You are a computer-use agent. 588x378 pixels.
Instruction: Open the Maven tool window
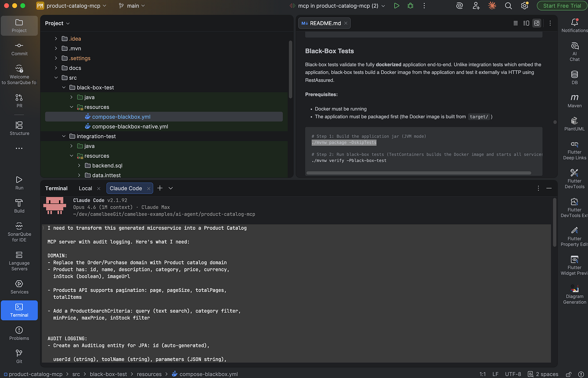click(x=574, y=100)
